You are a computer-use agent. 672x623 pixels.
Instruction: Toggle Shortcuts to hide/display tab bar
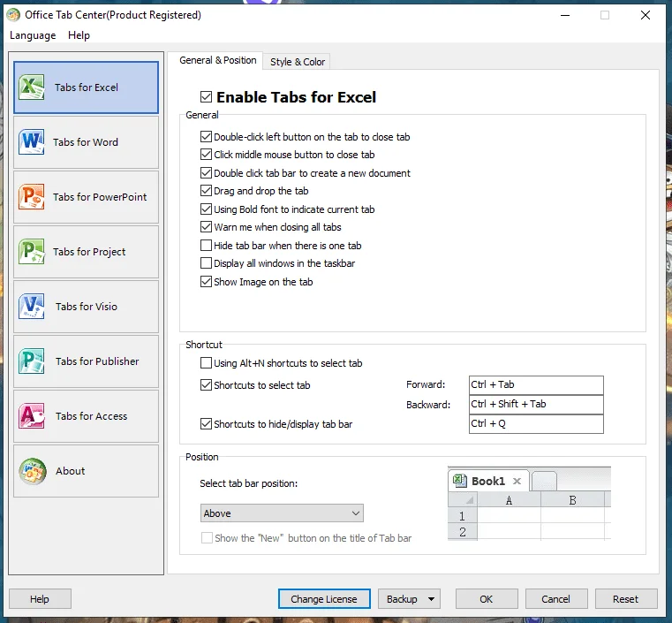click(x=206, y=424)
